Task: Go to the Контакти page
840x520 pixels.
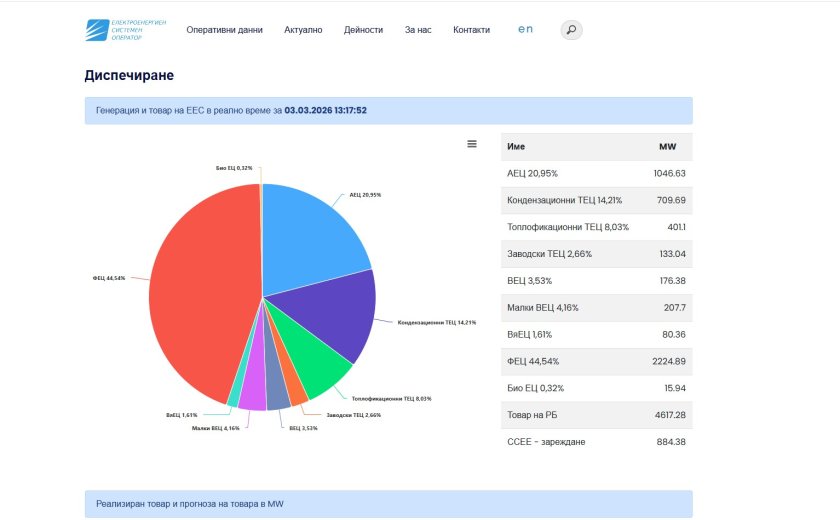Action: 471,30
